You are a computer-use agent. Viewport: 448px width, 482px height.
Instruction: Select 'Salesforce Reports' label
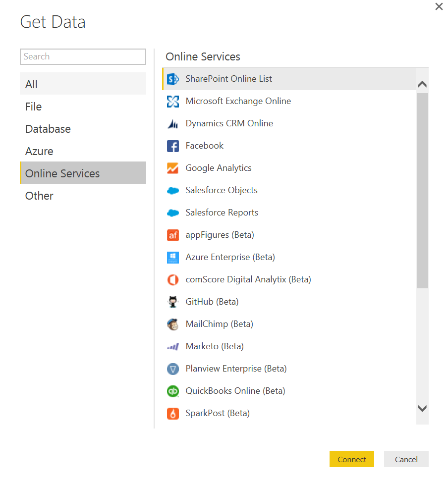tap(222, 213)
